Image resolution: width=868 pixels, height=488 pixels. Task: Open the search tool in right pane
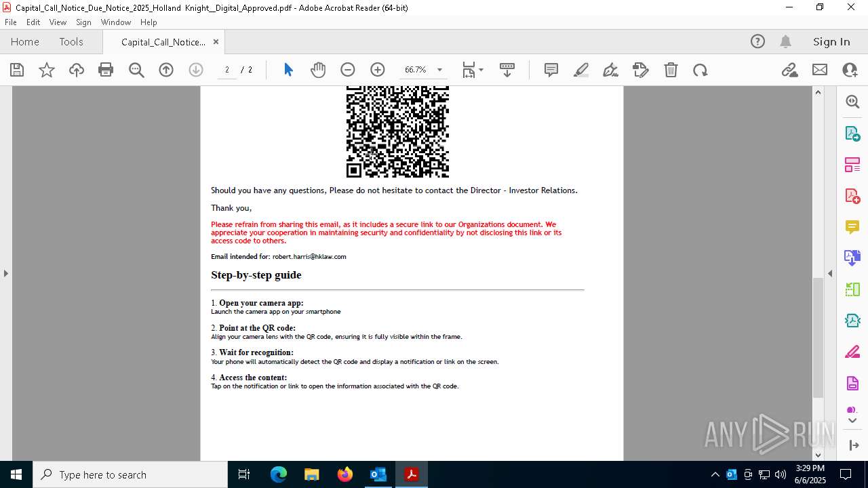(x=852, y=102)
